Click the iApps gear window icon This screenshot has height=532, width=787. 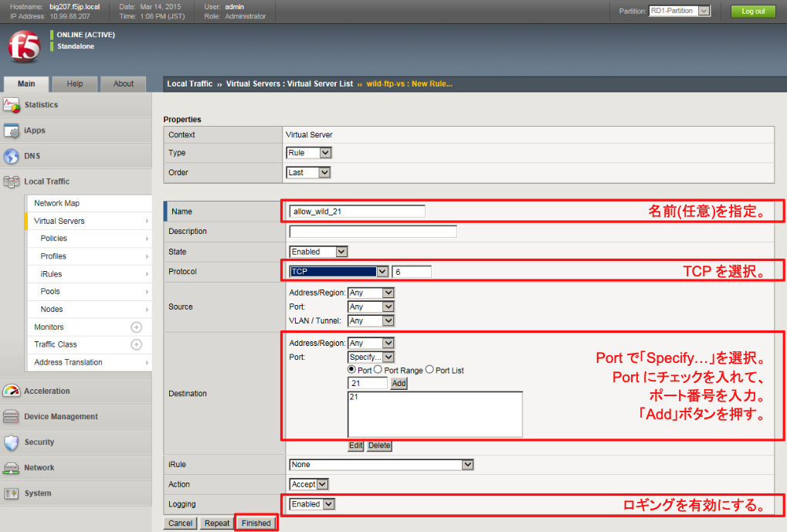(11, 130)
